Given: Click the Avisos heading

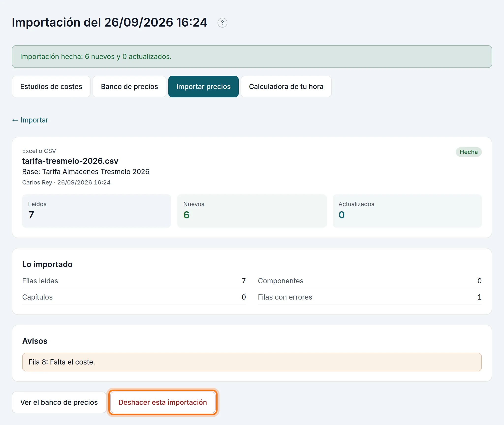Looking at the screenshot, I should point(35,341).
